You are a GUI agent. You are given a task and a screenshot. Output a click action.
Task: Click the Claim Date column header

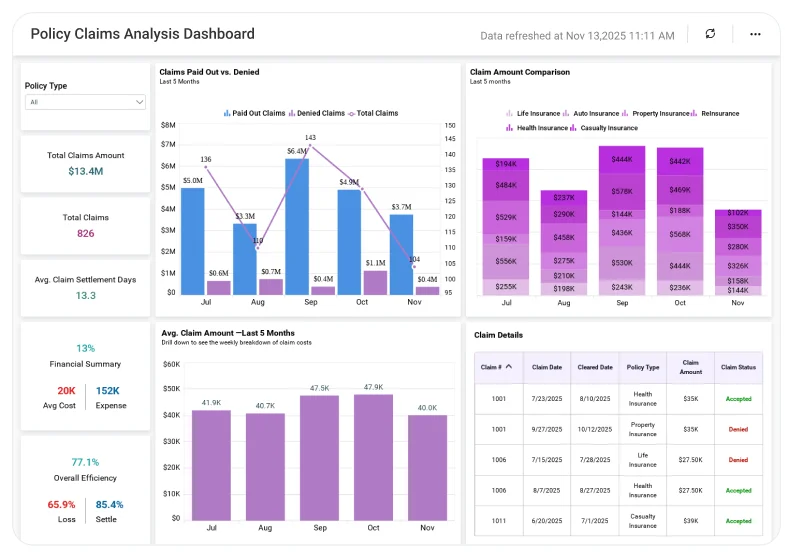pos(547,367)
